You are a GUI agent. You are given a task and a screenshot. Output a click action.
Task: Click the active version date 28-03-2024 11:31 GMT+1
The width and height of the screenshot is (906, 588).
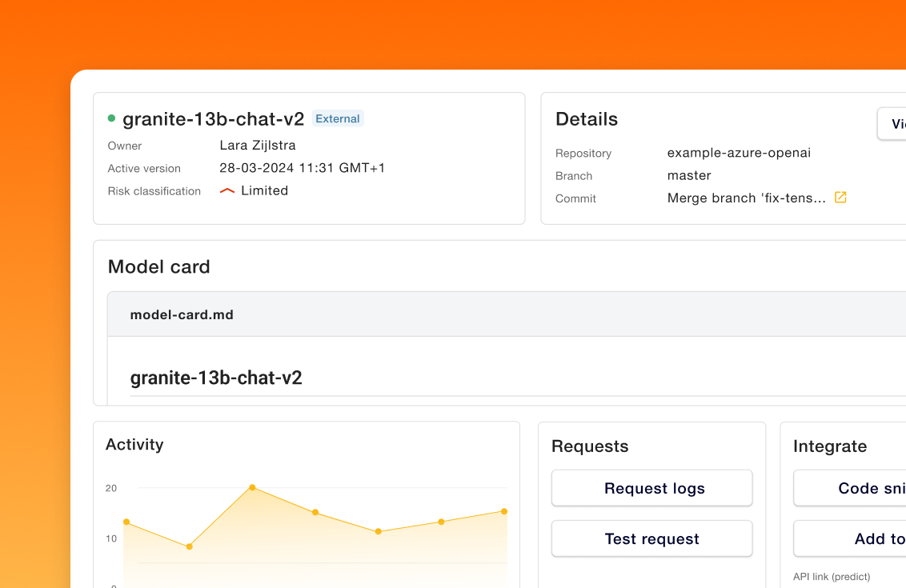(x=303, y=168)
